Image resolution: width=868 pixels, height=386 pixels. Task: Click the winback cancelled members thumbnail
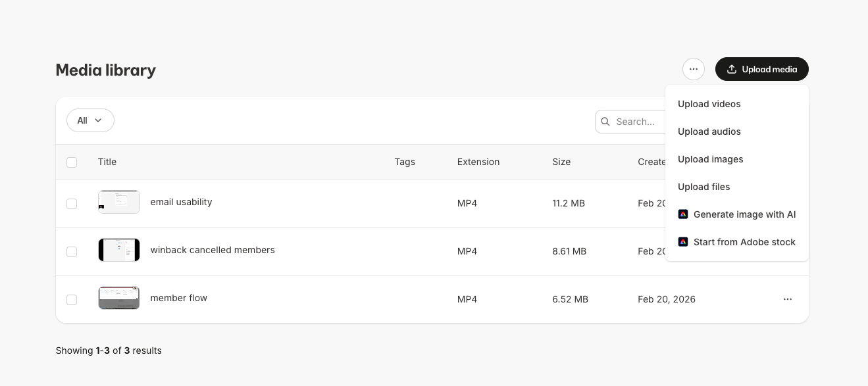(119, 250)
